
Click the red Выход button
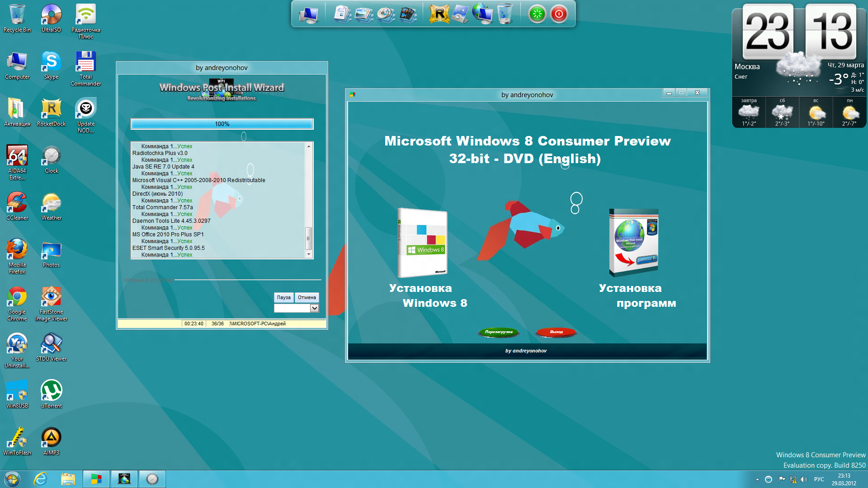556,332
